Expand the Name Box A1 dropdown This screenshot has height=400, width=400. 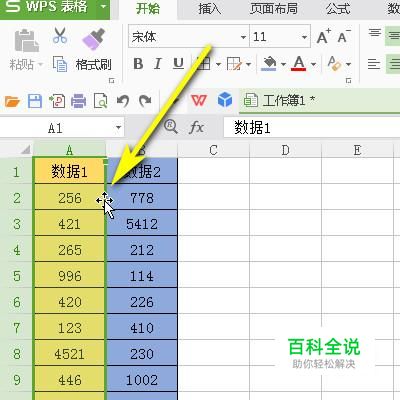118,128
